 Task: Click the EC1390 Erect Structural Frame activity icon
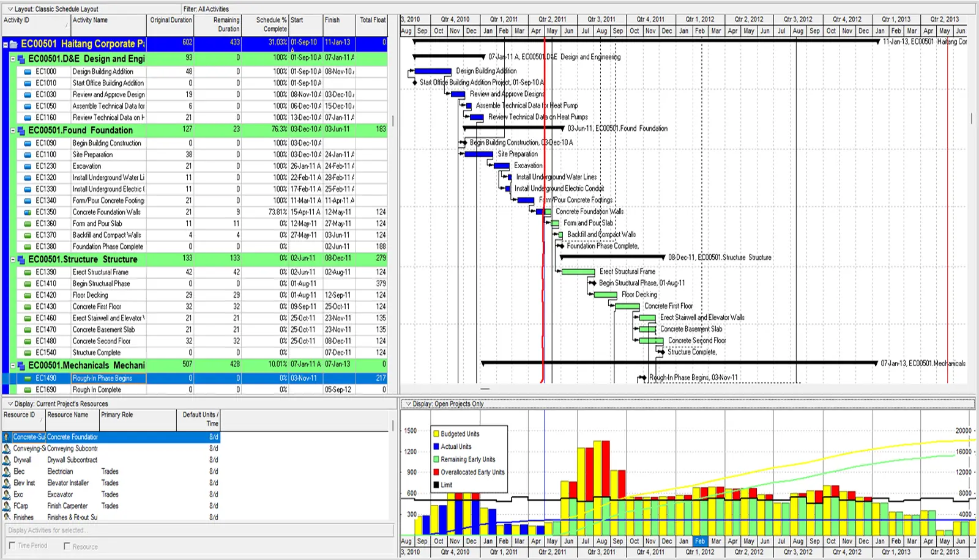pos(28,272)
